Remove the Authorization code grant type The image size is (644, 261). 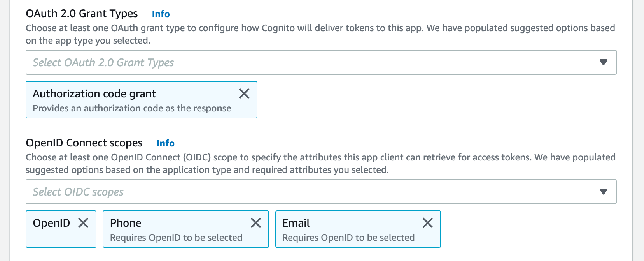click(x=245, y=93)
